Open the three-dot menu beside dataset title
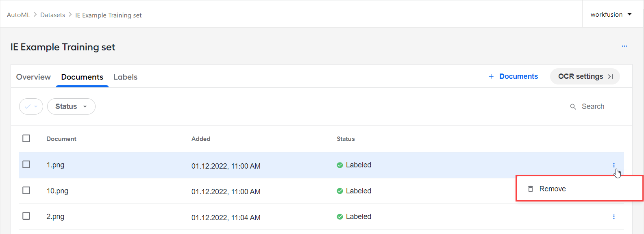The width and height of the screenshot is (644, 234). [x=624, y=46]
